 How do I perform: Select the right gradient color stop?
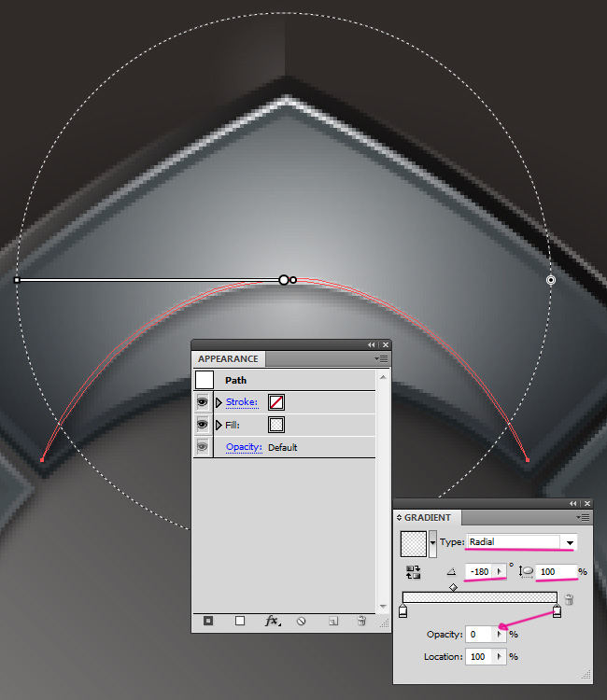pyautogui.click(x=557, y=612)
